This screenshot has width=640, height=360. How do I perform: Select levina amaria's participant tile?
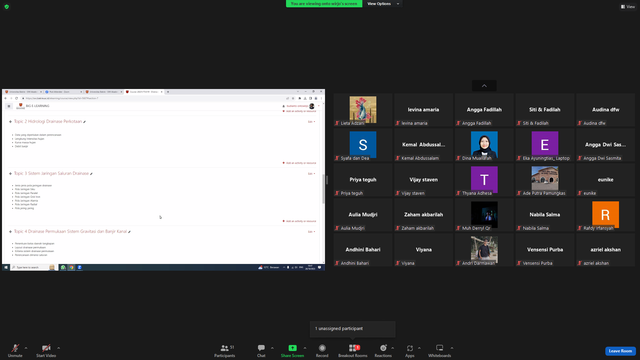point(423,109)
